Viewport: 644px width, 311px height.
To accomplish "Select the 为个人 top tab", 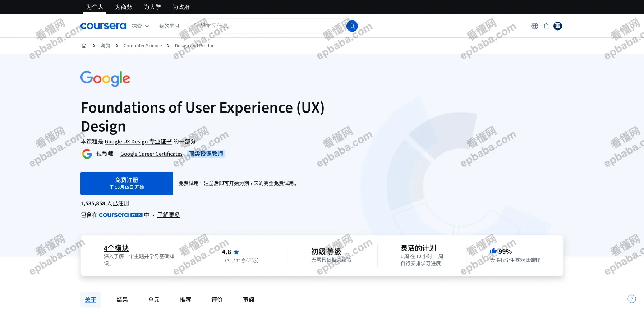I will point(95,7).
